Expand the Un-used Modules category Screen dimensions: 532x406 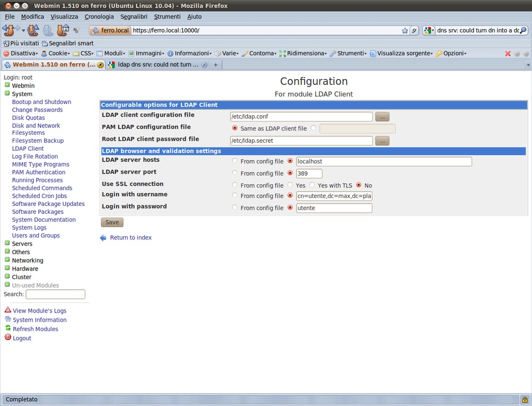pos(7,284)
